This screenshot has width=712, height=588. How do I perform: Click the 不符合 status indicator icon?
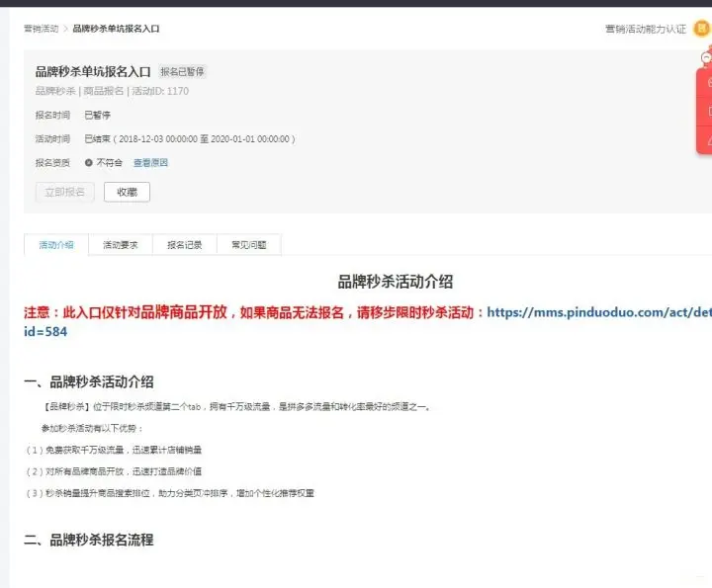click(89, 163)
